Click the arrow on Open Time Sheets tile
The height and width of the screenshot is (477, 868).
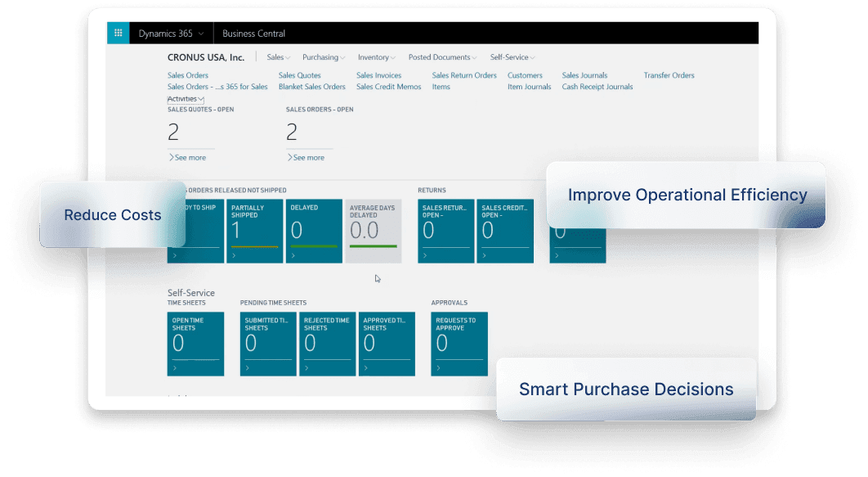[174, 368]
